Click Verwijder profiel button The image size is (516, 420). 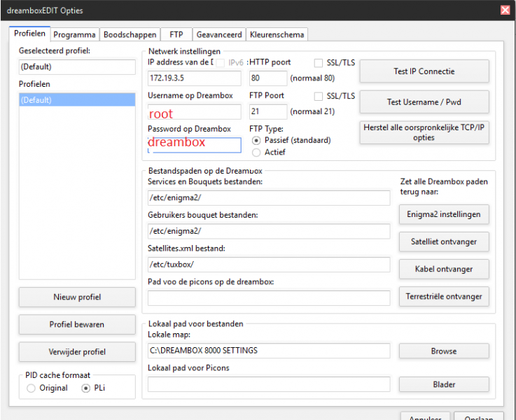(77, 351)
